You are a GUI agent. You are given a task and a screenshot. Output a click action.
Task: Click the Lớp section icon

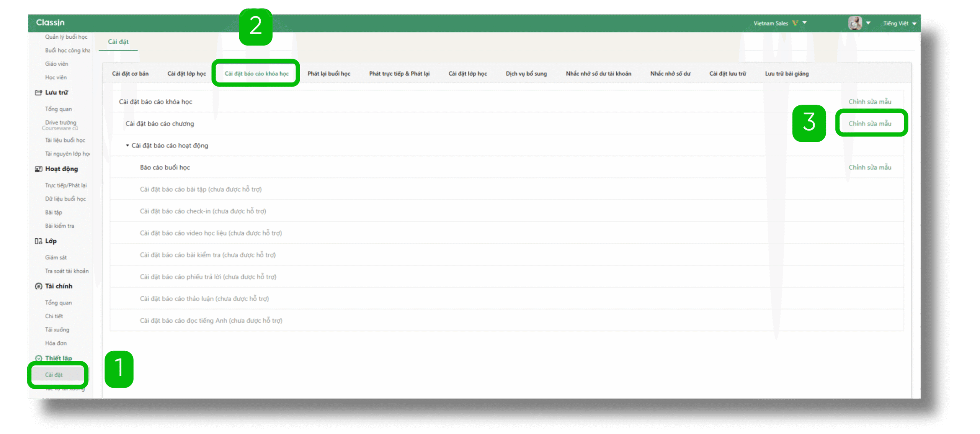(x=38, y=241)
